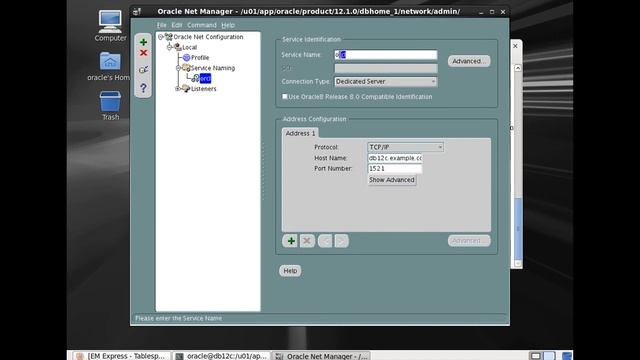Click Oracle Net Manager taskbar item
Screen dimensions: 640x360
coord(321,356)
